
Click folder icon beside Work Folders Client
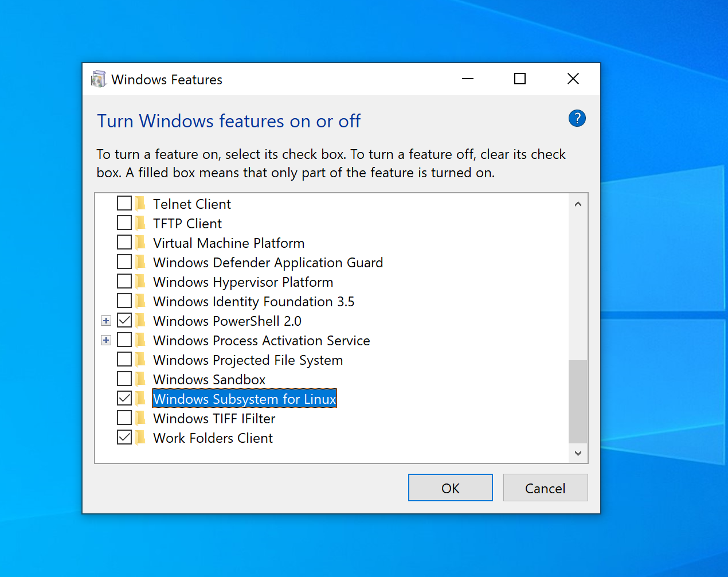pyautogui.click(x=140, y=438)
